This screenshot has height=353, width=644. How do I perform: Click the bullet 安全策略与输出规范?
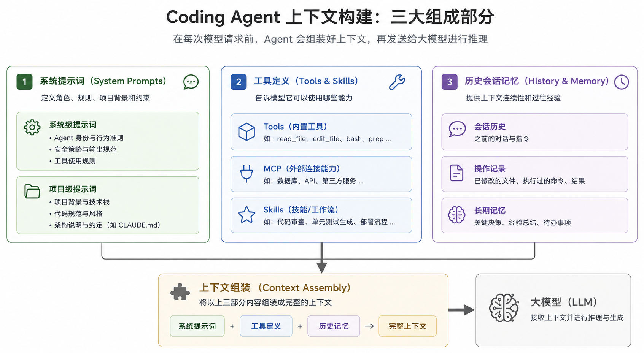point(83,149)
